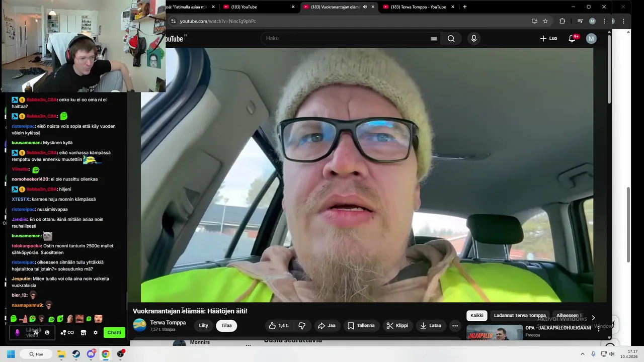Click install/cast icon in address bar
Screen dimensions: 644x362
tap(534, 21)
